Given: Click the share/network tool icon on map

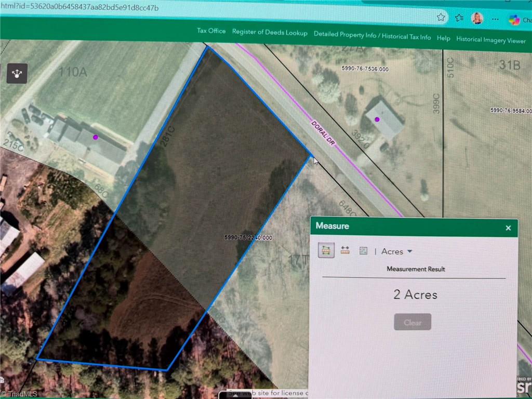Looking at the screenshot, I should 17,73.
